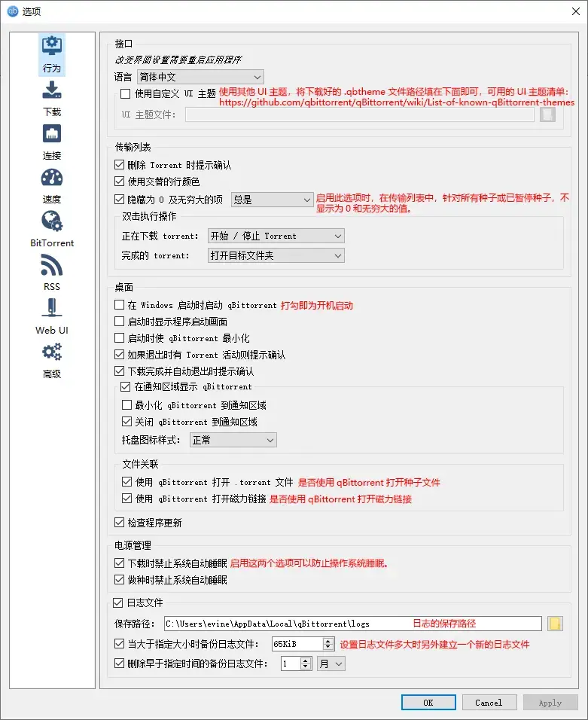Image resolution: width=588 pixels, height=720 pixels.
Task: Toggle 删除早于指定时间的备份日志文件 checkbox
Action: tap(120, 663)
